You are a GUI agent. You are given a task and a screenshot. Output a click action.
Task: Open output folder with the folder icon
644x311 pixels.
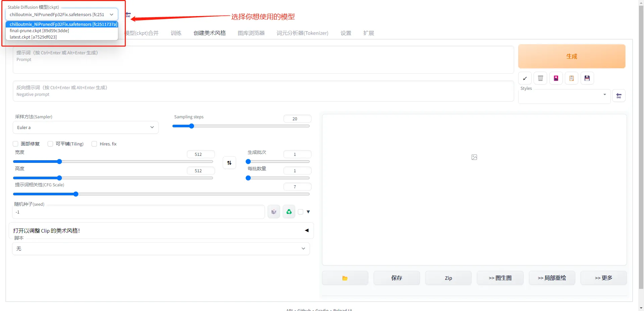tap(345, 278)
